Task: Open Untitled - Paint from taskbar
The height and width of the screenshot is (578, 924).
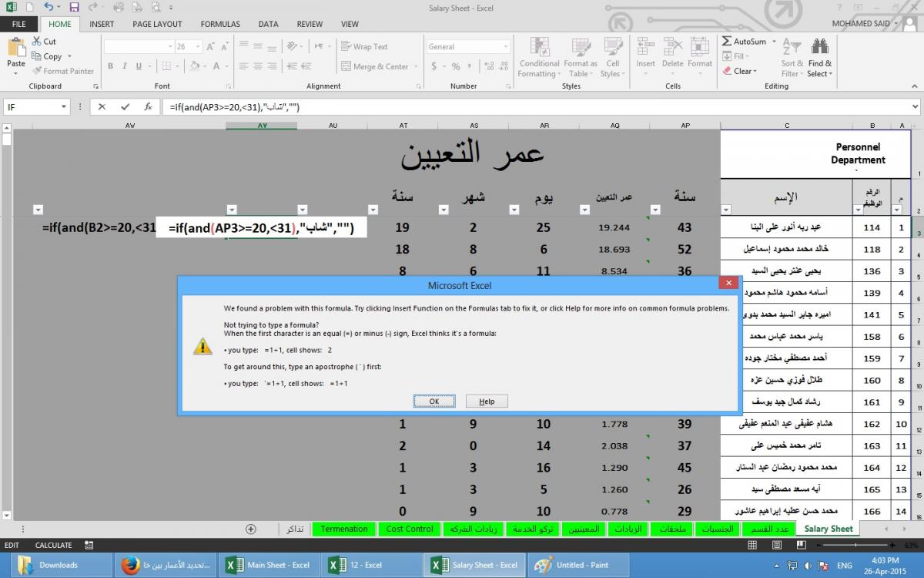Action: (578, 565)
